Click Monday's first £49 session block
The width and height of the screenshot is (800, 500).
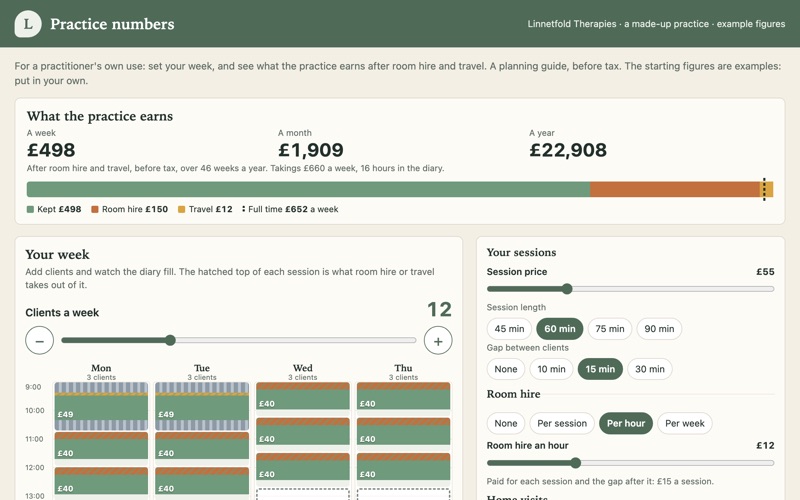pyautogui.click(x=101, y=406)
